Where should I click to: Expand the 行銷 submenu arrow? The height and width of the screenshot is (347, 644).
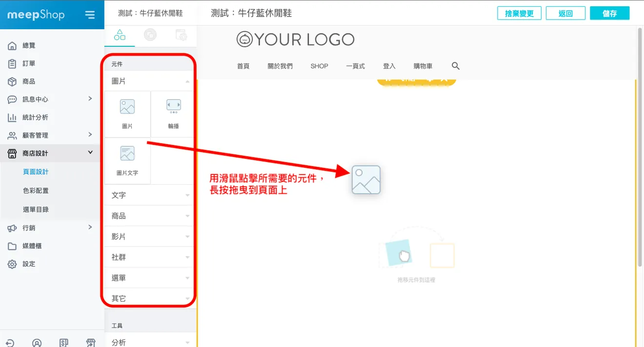coord(90,227)
